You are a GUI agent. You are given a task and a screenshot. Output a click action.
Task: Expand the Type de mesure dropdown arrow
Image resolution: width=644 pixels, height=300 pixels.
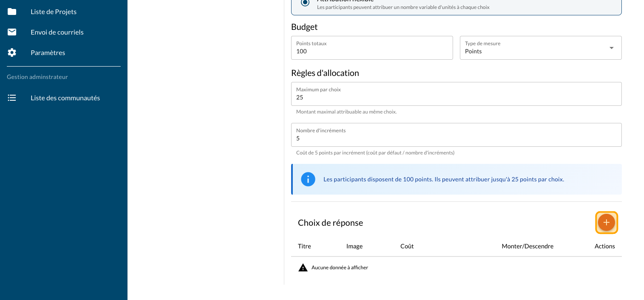(612, 48)
